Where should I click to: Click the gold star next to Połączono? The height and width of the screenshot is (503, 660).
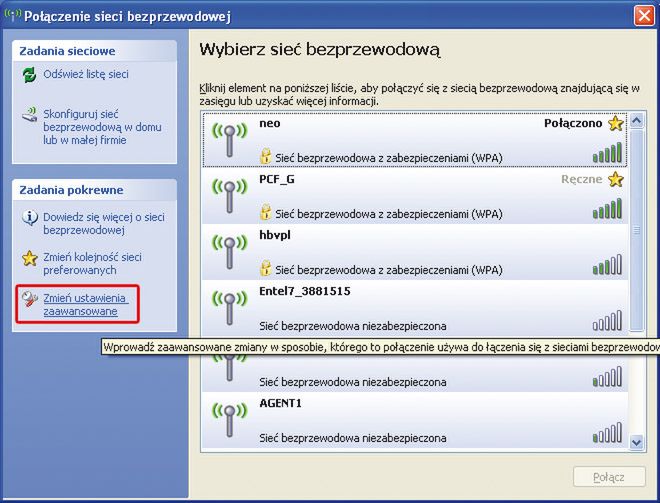[615, 123]
